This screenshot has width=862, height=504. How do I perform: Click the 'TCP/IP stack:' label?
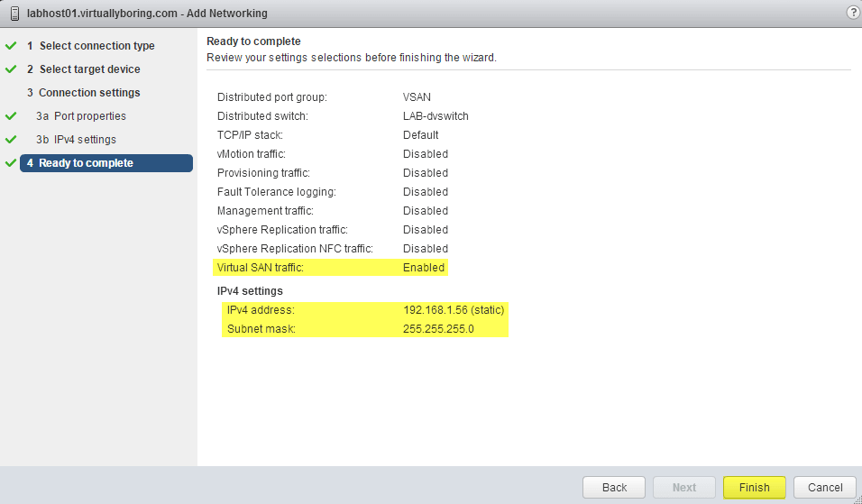[x=250, y=135]
